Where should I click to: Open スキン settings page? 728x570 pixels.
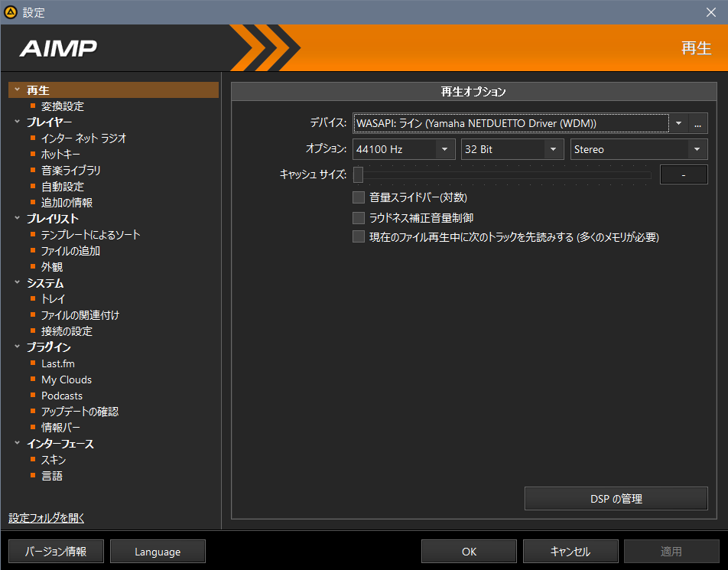(54, 460)
